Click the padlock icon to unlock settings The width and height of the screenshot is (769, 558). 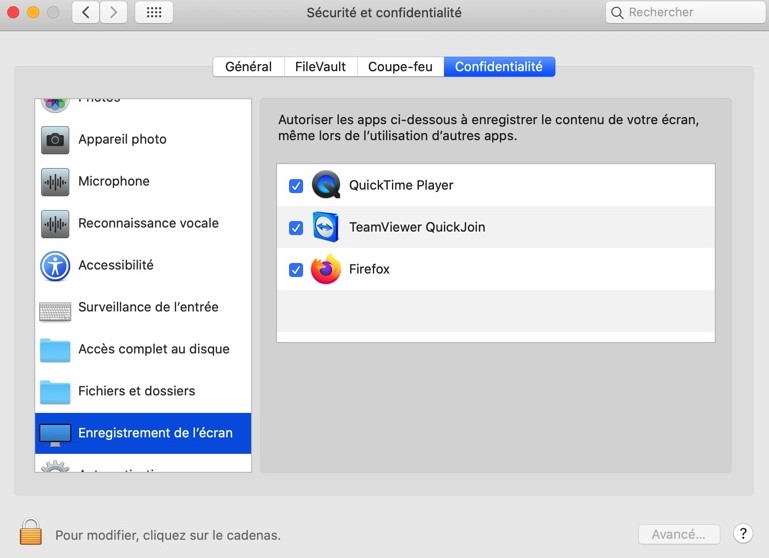pyautogui.click(x=31, y=532)
